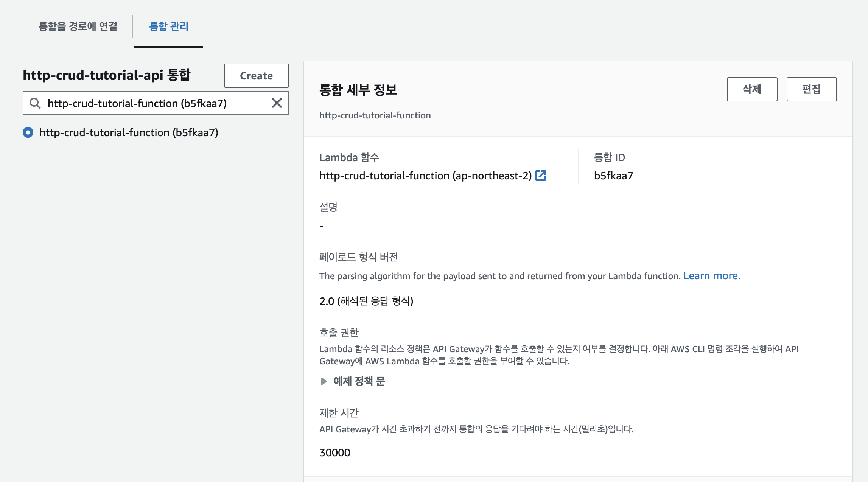The height and width of the screenshot is (482, 868).
Task: Open the '통합을 경로에 연결' tab
Action: [78, 26]
